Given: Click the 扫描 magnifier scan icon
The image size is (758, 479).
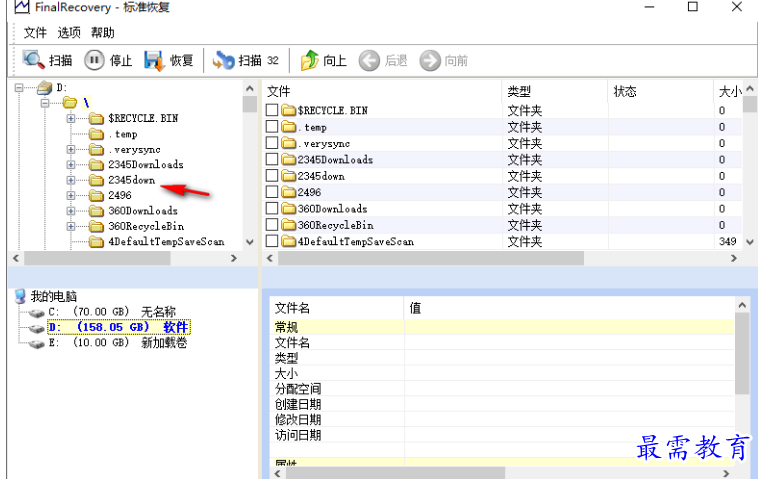Looking at the screenshot, I should pos(33,60).
